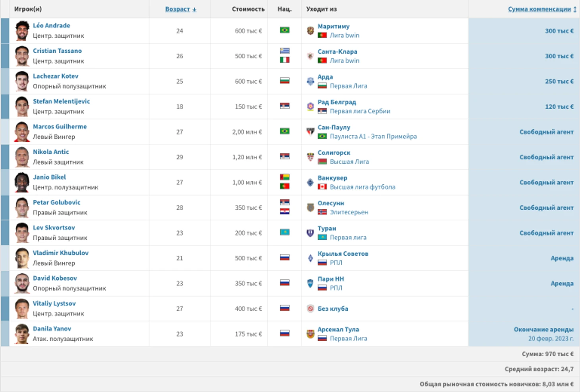Click the Belarus flag beside Высшая Лига
Image resolution: width=580 pixels, height=392 pixels.
click(322, 162)
